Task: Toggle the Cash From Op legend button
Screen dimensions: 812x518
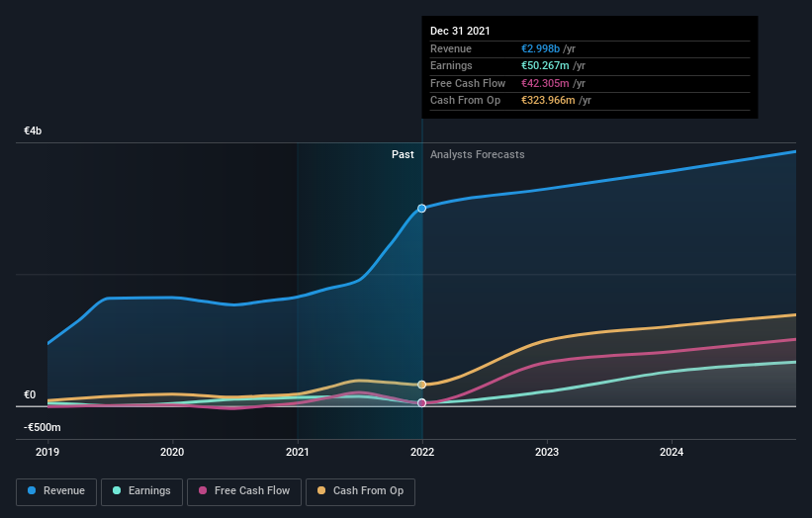Action: tap(360, 491)
